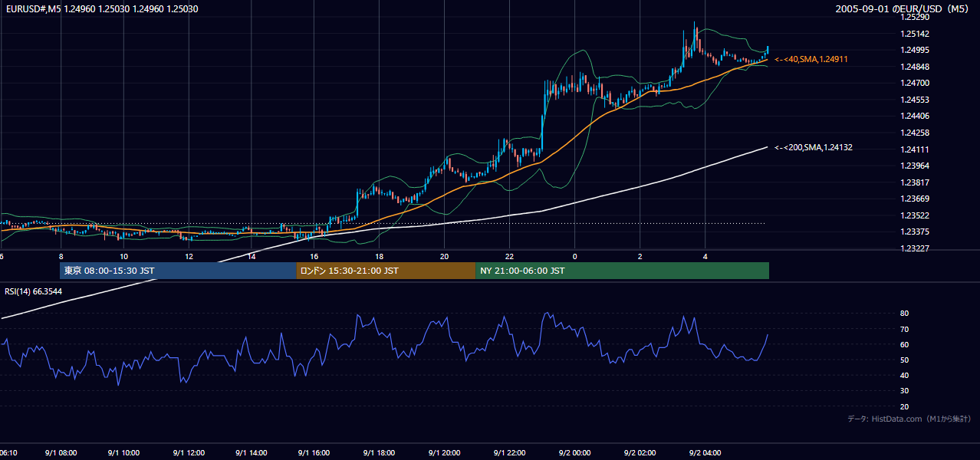
Task: Click the hour 22 label under the price chart
Action: (x=509, y=256)
